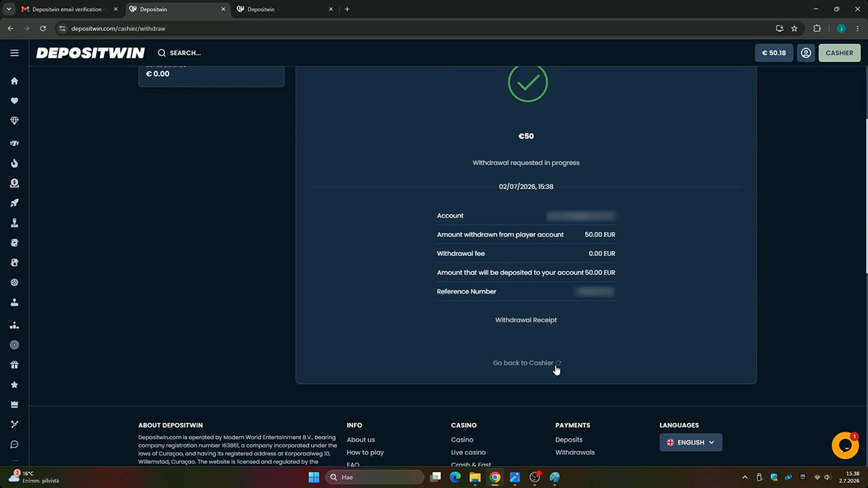Click the rocket crash games sidebar icon
This screenshot has width=868, height=488.
14,203
